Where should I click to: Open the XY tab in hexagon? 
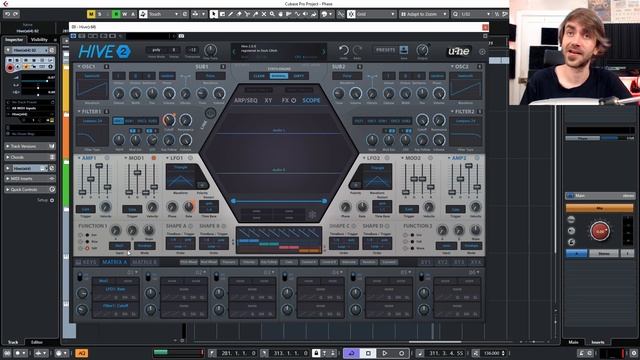pos(268,100)
